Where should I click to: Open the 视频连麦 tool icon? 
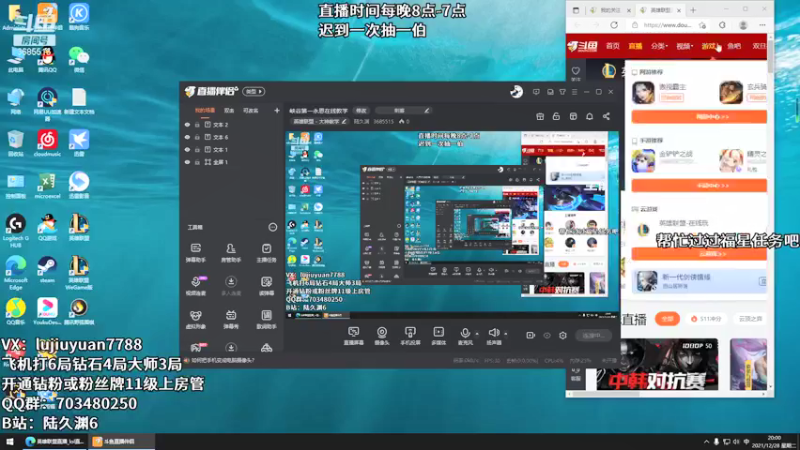[x=196, y=286]
